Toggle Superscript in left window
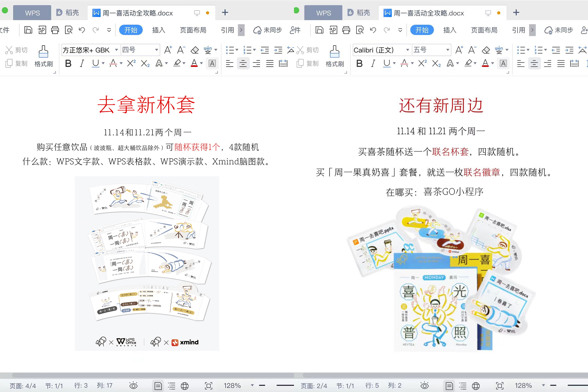This screenshot has width=588, height=392. (131, 63)
